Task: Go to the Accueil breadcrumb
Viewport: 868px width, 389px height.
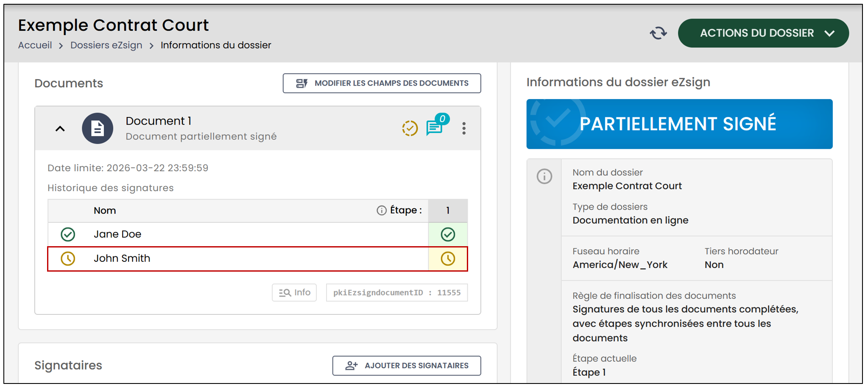Action: 35,45
